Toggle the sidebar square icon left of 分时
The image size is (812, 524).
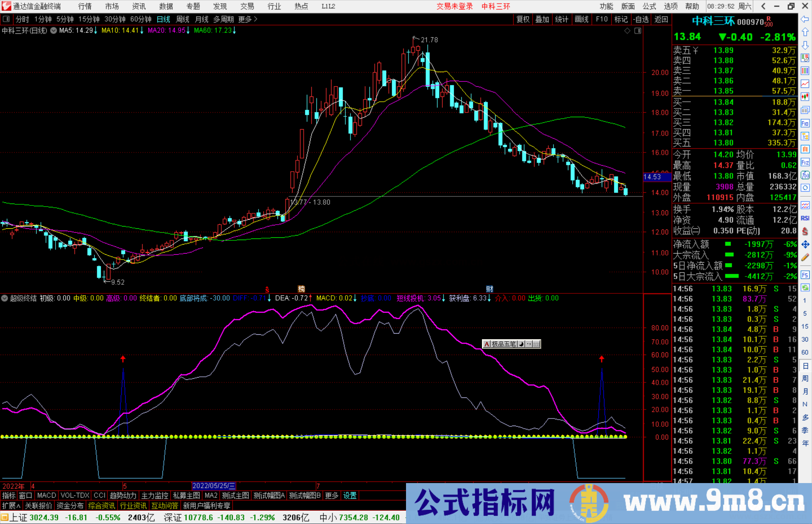[6, 19]
